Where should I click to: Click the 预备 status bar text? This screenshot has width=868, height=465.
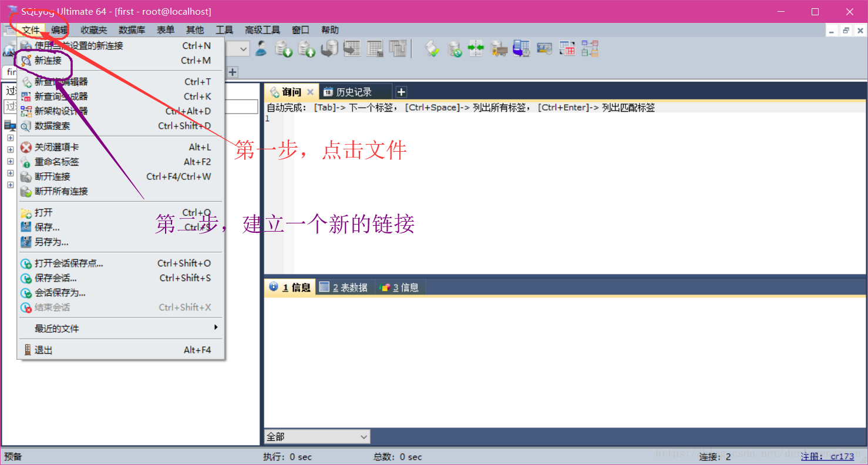13,457
